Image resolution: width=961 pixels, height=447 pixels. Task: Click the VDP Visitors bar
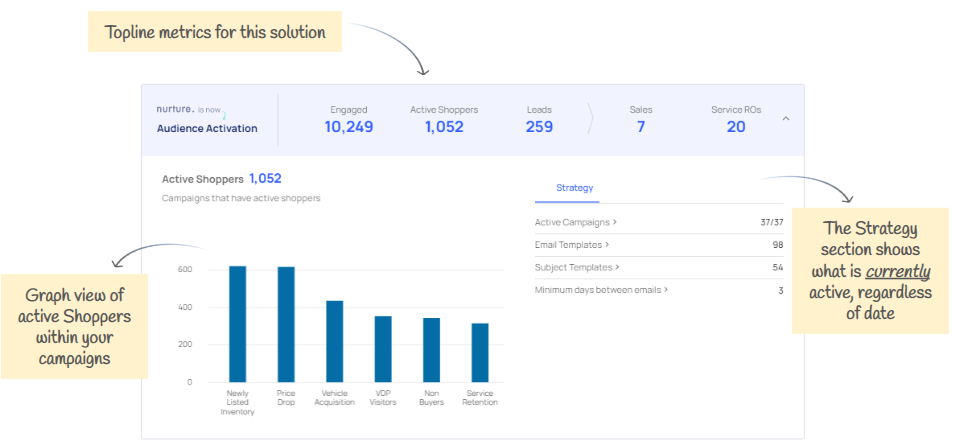point(383,349)
